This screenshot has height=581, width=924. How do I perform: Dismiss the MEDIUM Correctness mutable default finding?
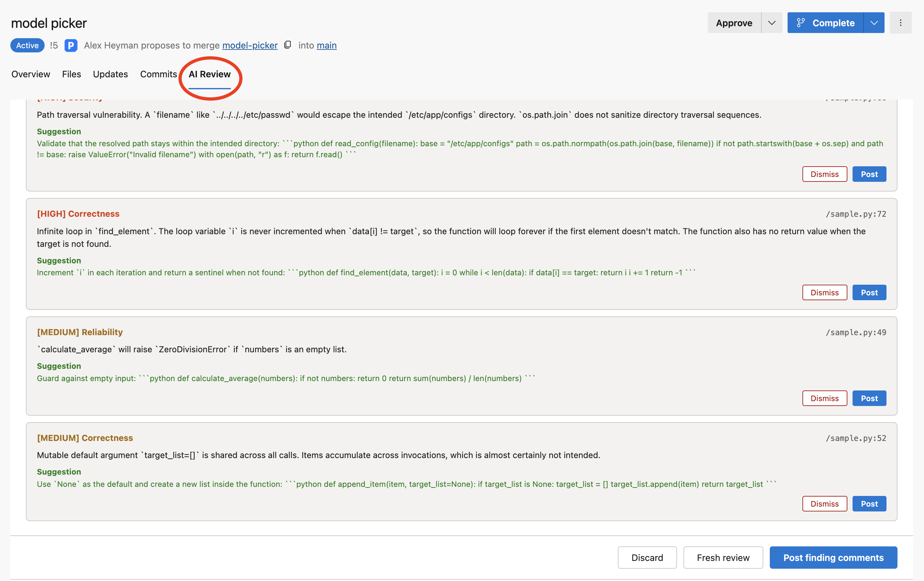(825, 503)
